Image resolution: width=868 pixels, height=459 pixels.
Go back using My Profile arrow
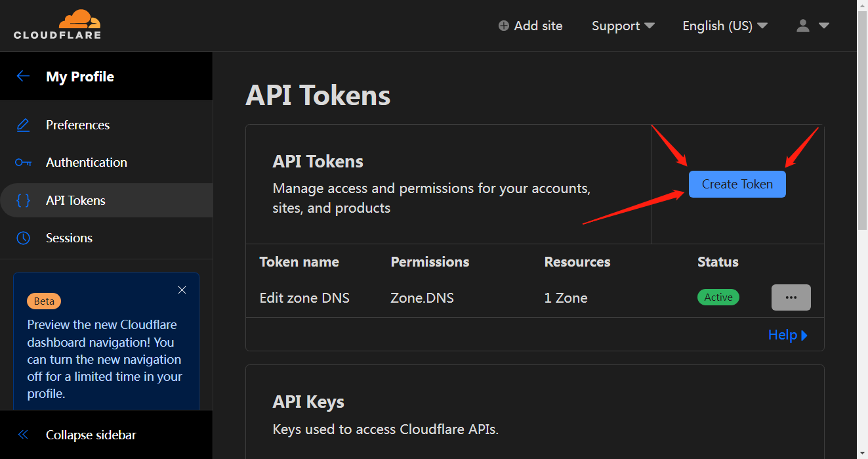pyautogui.click(x=23, y=76)
